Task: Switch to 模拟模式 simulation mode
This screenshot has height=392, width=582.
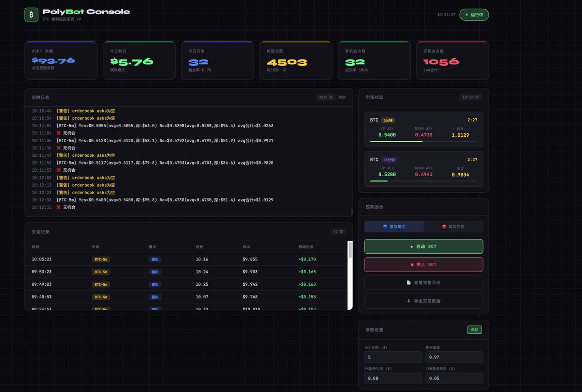Action: point(394,227)
